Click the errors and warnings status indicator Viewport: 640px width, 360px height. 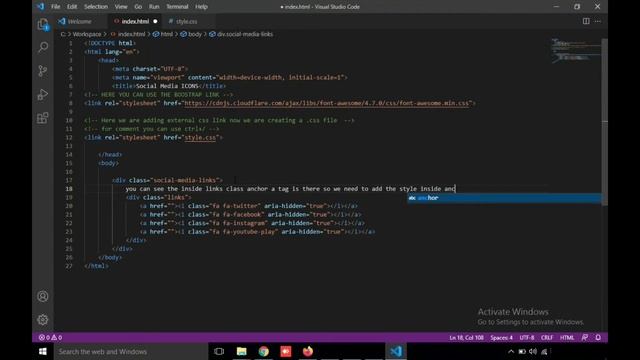[50, 338]
